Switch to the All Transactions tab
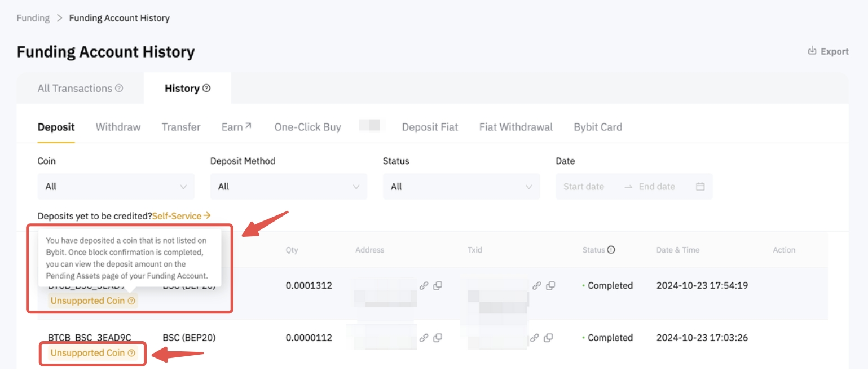The image size is (868, 371). (74, 89)
